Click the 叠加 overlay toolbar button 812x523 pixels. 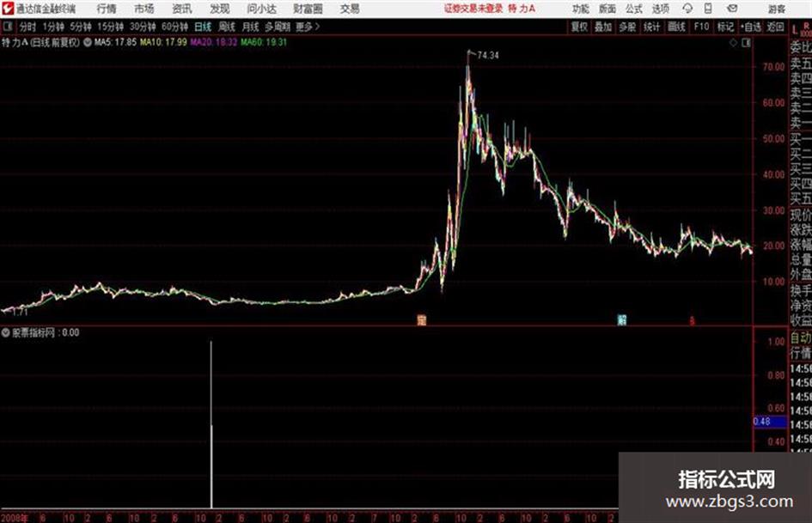pyautogui.click(x=603, y=27)
